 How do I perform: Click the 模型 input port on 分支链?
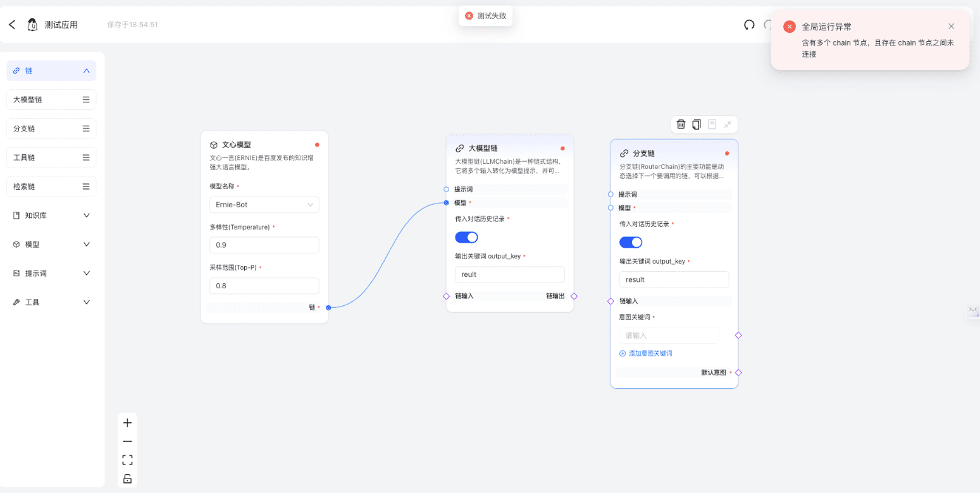coord(611,207)
